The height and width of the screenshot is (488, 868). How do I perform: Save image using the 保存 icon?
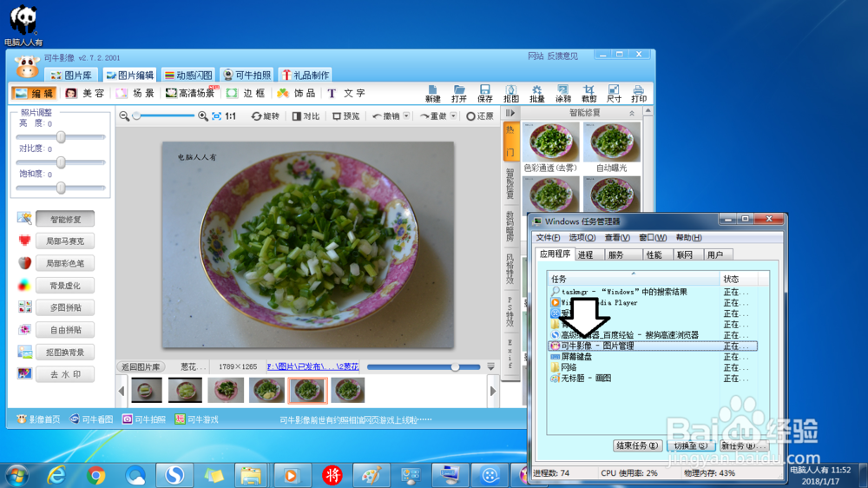(485, 94)
